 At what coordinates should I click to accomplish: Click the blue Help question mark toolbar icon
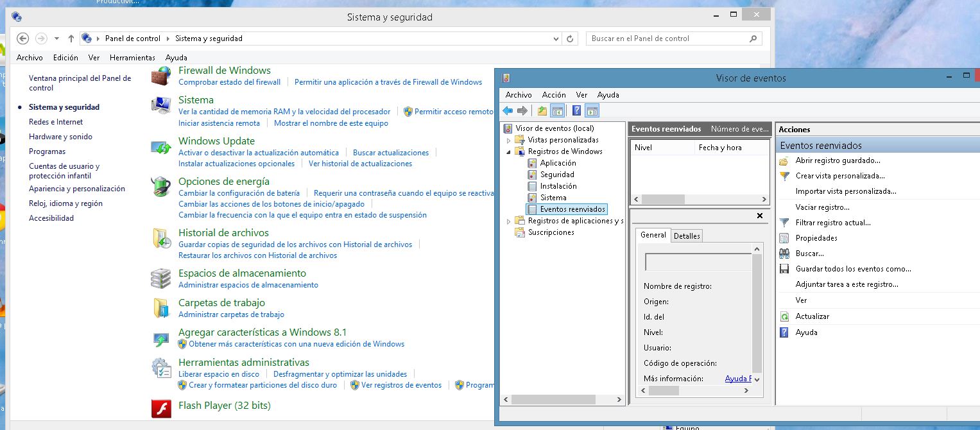(576, 111)
